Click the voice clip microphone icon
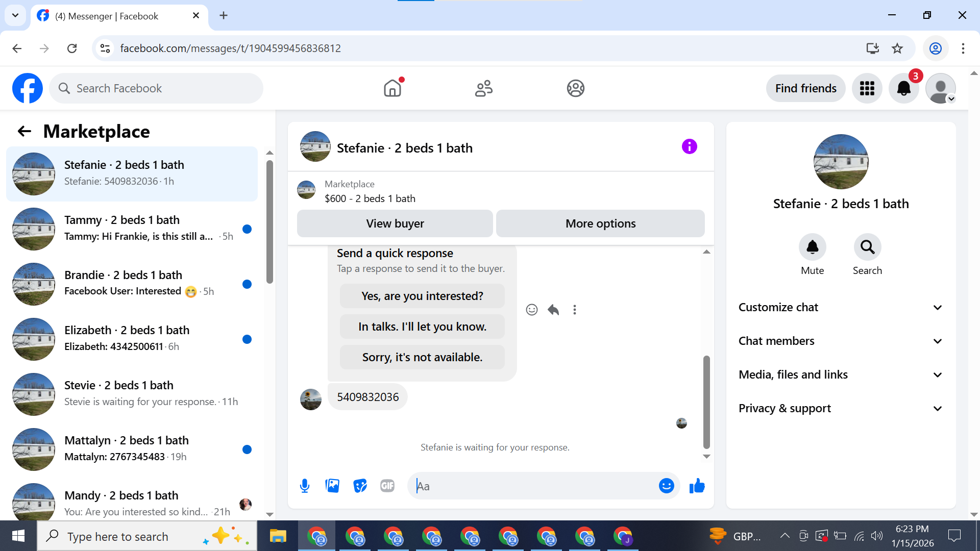This screenshot has height=551, width=980. pos(305,486)
